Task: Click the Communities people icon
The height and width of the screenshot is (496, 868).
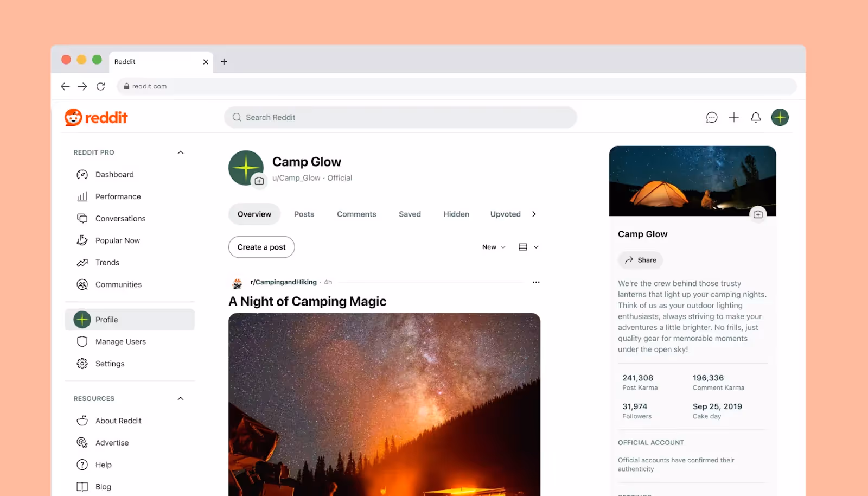Action: pyautogui.click(x=82, y=284)
